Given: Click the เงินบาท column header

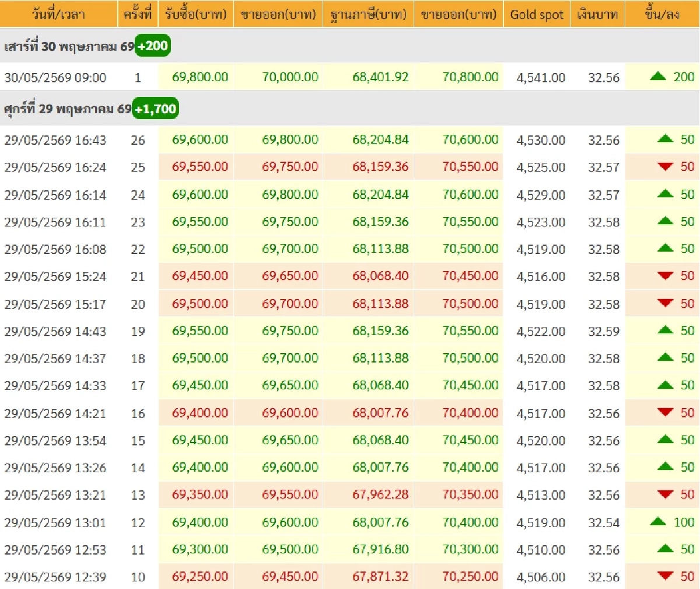Looking at the screenshot, I should [x=597, y=14].
